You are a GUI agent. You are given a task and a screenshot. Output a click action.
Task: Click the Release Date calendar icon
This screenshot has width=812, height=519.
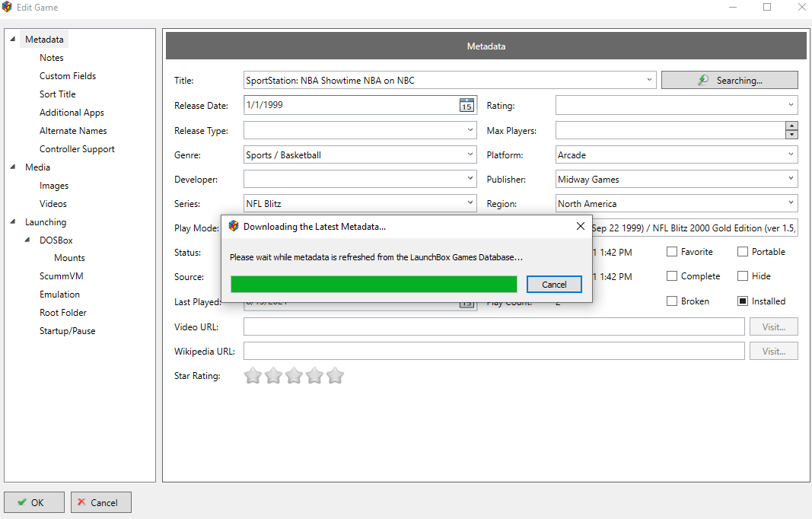[x=467, y=105]
